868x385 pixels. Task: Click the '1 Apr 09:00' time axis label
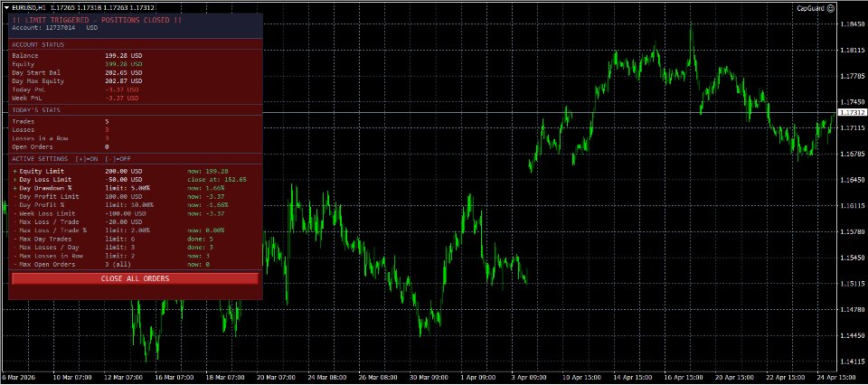coord(476,377)
